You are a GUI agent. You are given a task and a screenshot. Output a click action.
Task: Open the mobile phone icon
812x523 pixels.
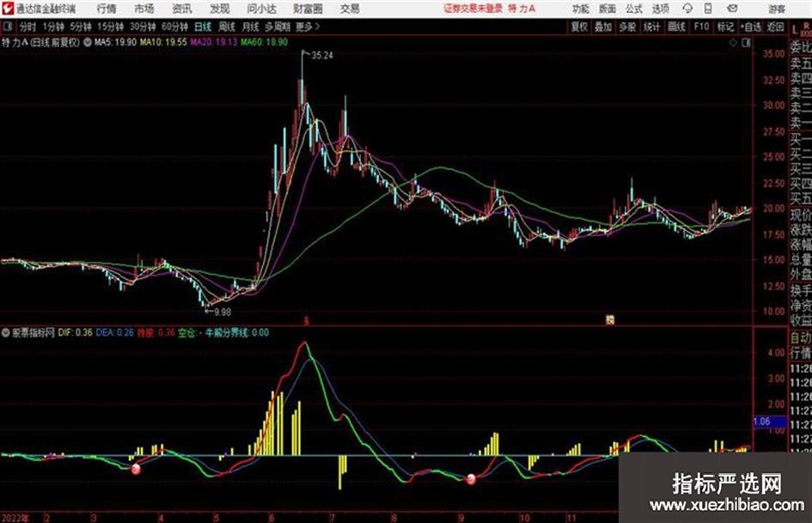pyautogui.click(x=708, y=9)
